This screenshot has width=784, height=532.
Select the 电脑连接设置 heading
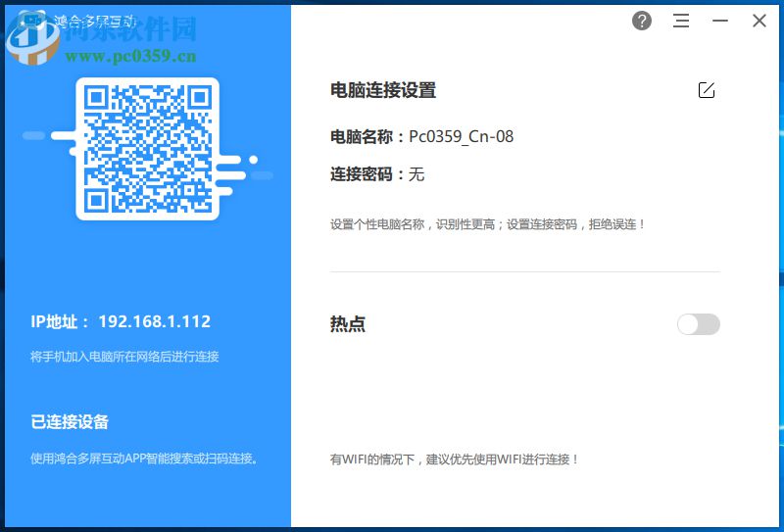click(x=383, y=90)
